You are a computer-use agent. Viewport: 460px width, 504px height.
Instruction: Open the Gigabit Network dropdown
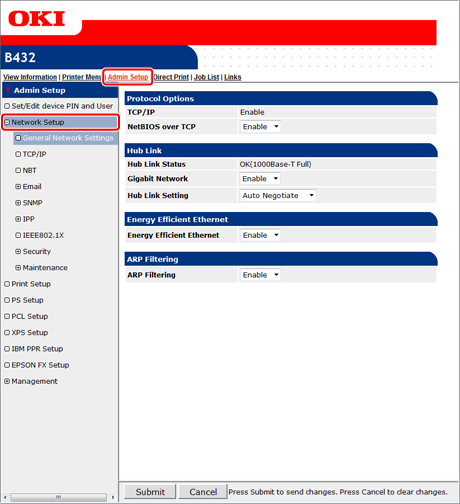coord(260,179)
